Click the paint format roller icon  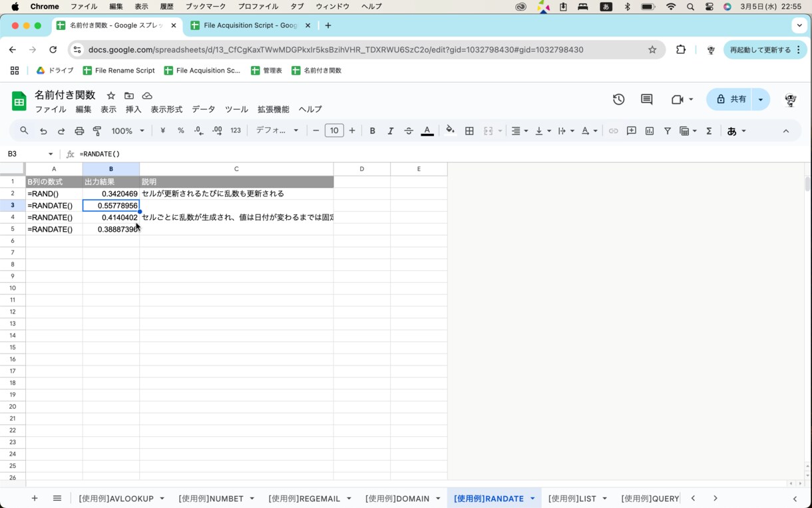pyautogui.click(x=97, y=131)
